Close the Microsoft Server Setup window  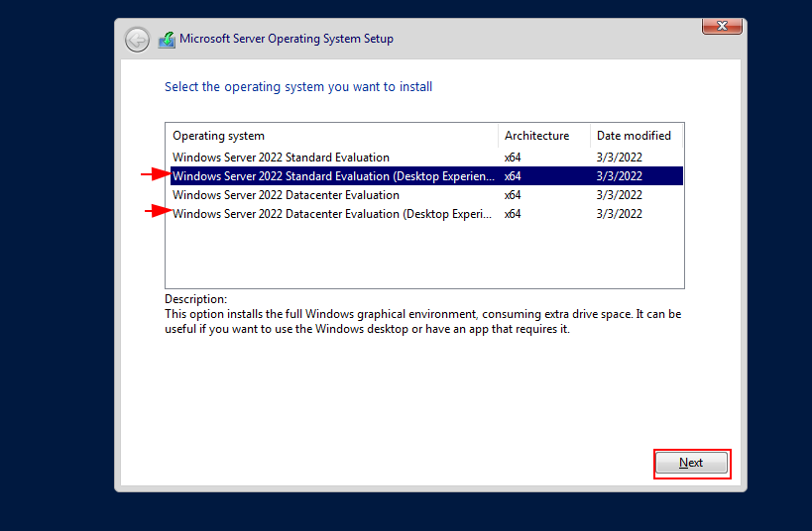pos(722,26)
